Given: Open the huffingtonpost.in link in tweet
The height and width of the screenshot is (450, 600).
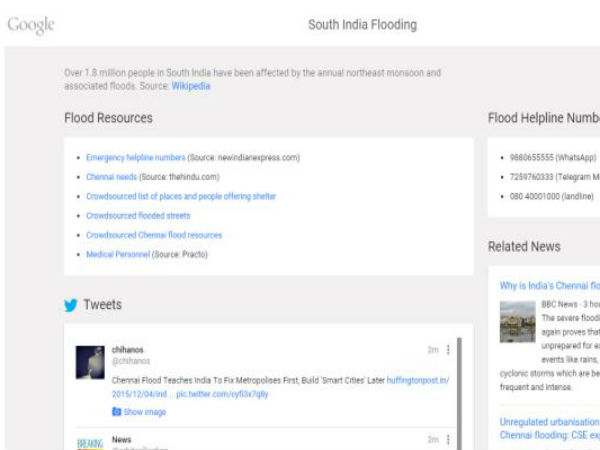Looking at the screenshot, I should point(418,380).
